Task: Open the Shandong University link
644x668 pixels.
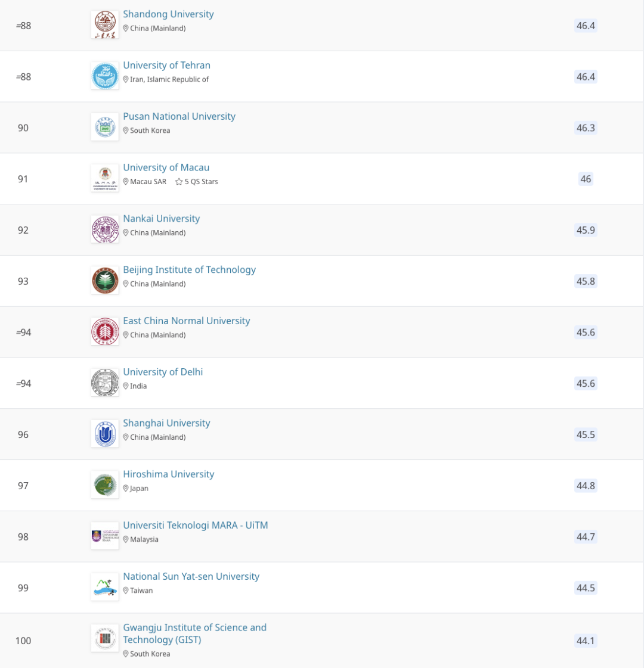Action: 168,14
